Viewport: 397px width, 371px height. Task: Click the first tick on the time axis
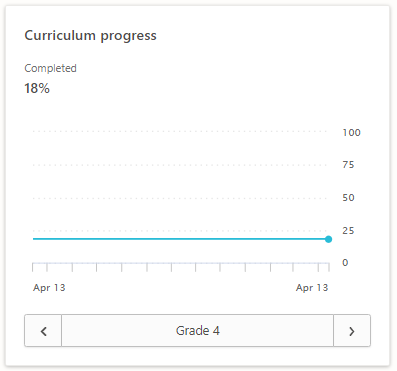(x=33, y=267)
